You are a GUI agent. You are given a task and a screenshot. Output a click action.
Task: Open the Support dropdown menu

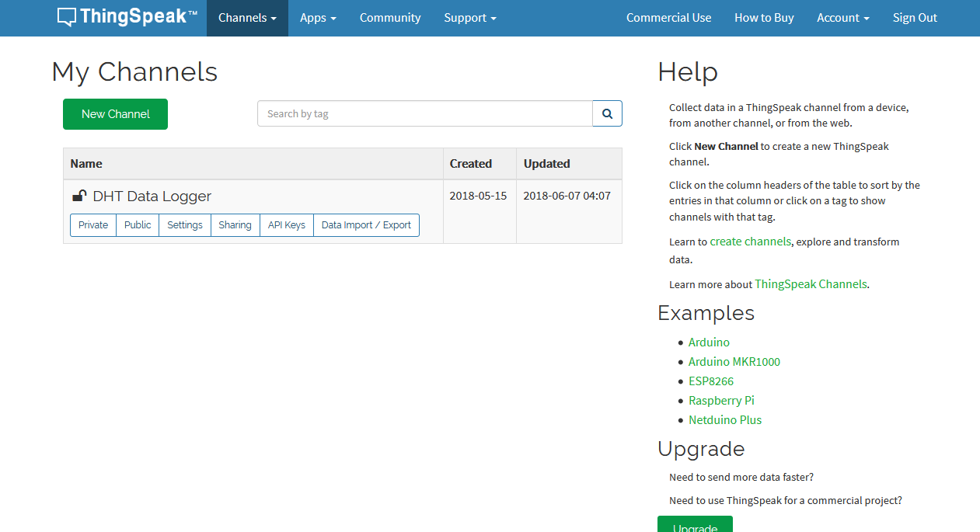470,18
